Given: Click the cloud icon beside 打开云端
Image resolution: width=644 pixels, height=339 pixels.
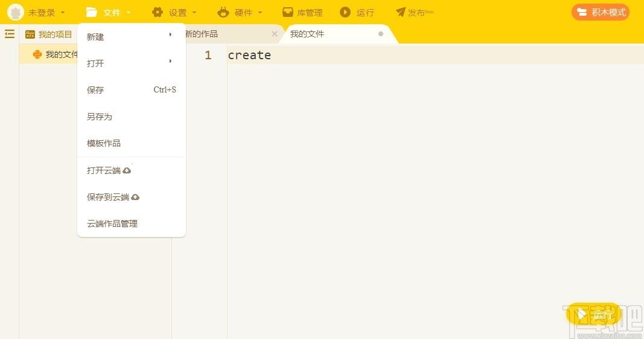Looking at the screenshot, I should (x=127, y=170).
